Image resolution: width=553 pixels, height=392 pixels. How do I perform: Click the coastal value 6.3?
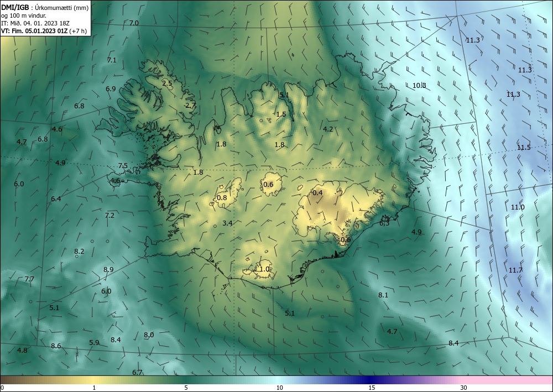(384, 223)
